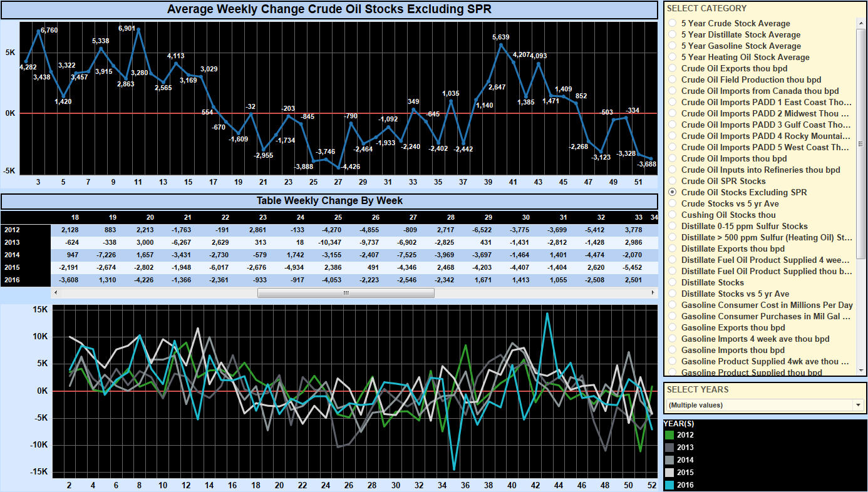Click the -7,226 table cell

coord(108,255)
